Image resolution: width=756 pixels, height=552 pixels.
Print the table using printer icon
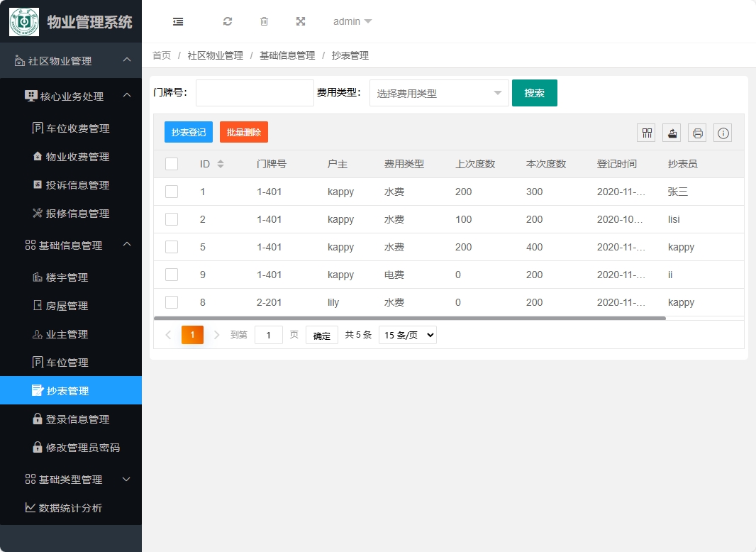(696, 133)
